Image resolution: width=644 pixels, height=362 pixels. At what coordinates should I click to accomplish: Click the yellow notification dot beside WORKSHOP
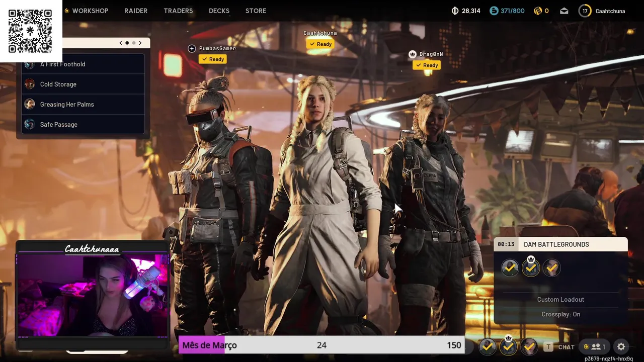66,11
